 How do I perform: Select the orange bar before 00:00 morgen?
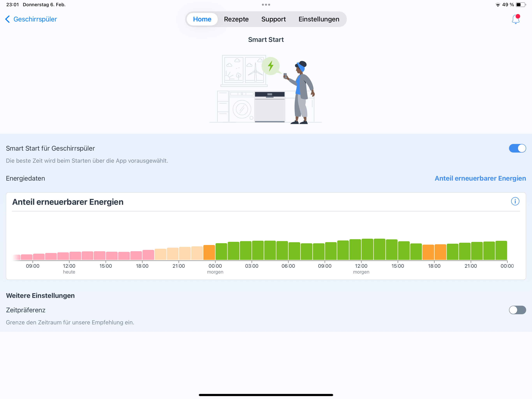pyautogui.click(x=209, y=252)
